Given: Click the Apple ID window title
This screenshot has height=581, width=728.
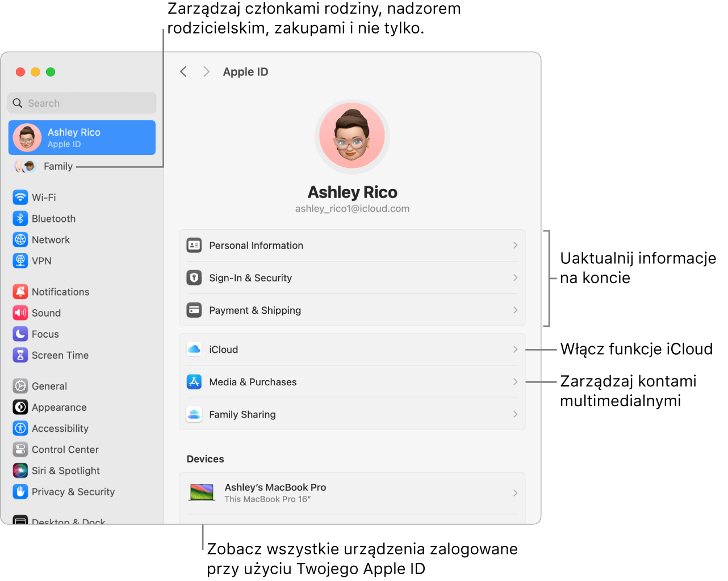Looking at the screenshot, I should click(x=245, y=72).
